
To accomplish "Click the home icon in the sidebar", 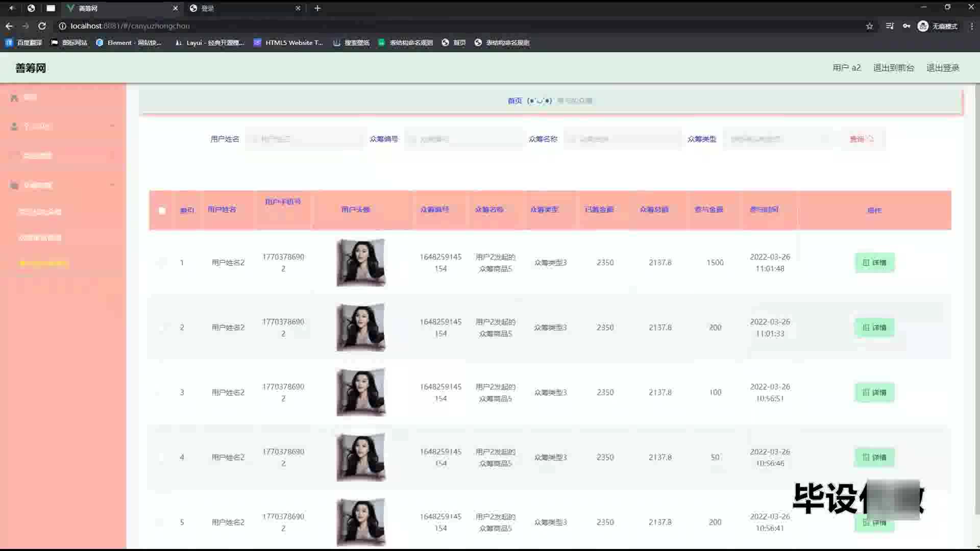I will pos(14,97).
